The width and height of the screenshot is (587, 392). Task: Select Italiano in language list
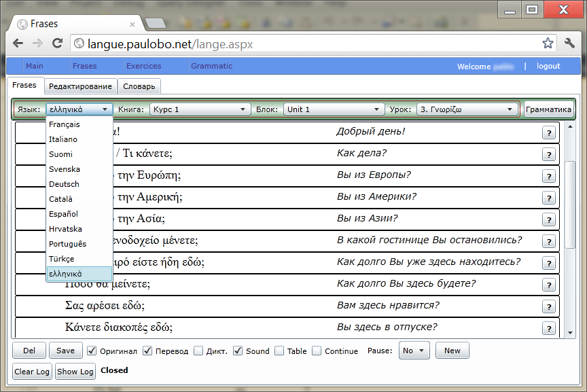(79, 139)
